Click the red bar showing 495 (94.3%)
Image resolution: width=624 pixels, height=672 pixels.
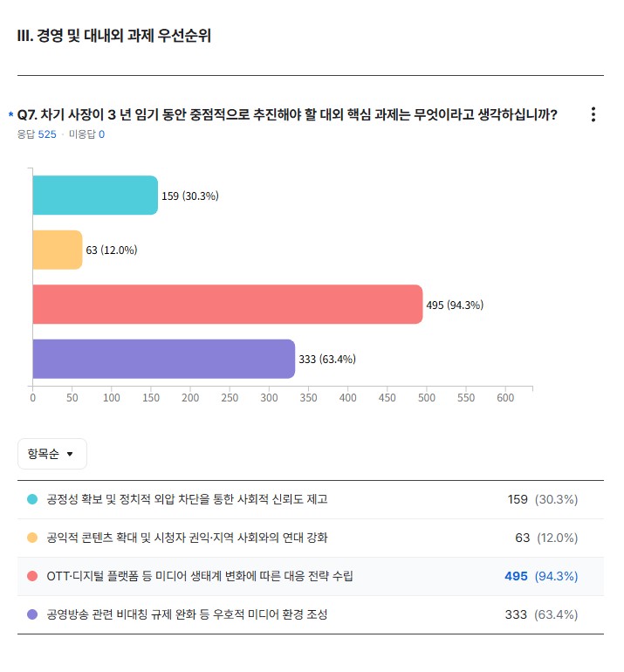tap(228, 305)
